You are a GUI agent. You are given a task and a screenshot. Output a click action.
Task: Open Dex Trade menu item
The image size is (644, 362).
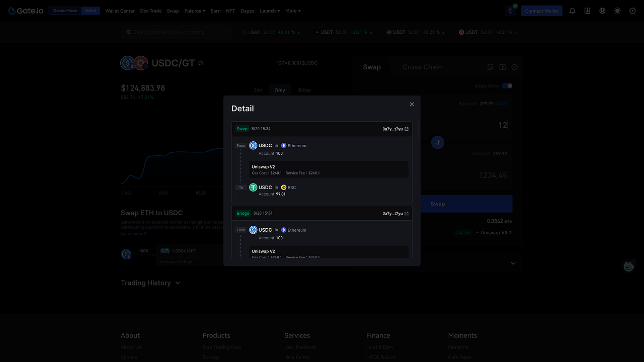tap(151, 11)
